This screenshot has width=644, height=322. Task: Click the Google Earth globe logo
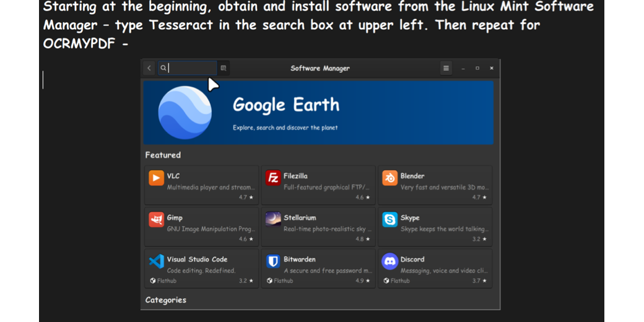click(x=185, y=112)
